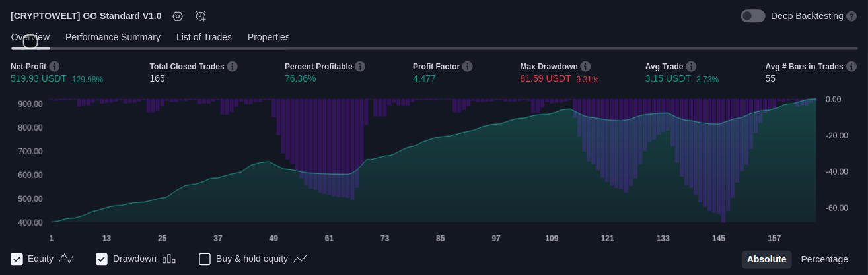This screenshot has width=868, height=275.
Task: Click Percent Profitable info icon
Action: click(x=360, y=67)
